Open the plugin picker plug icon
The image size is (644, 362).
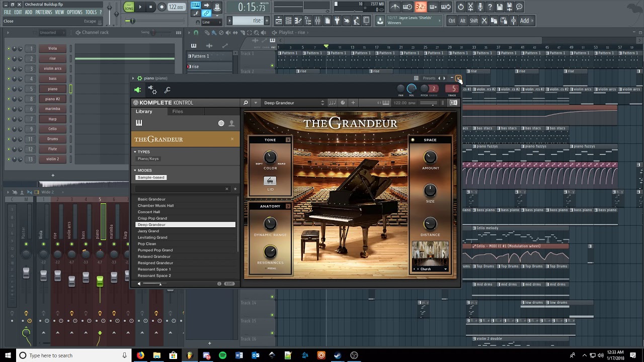coord(337,21)
